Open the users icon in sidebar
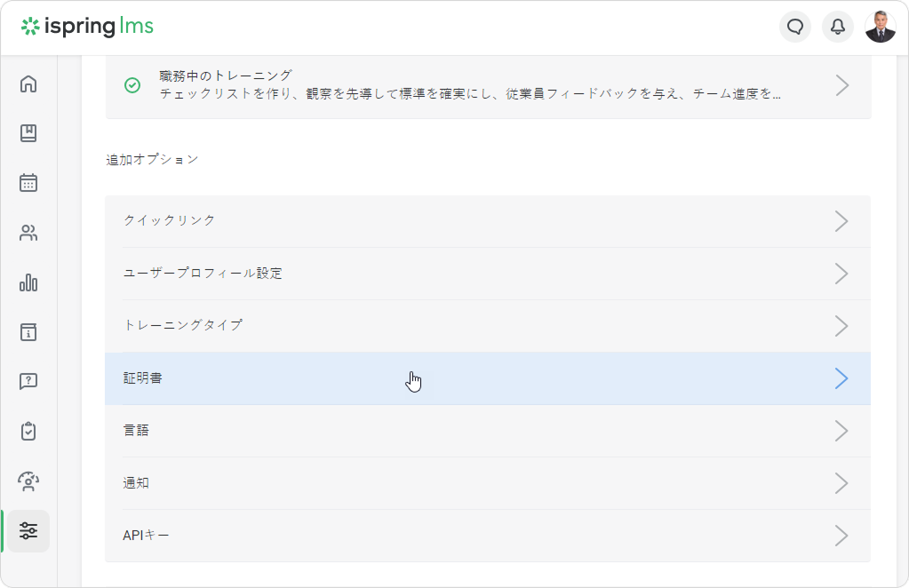Screen dimensions: 909x588 click(28, 234)
